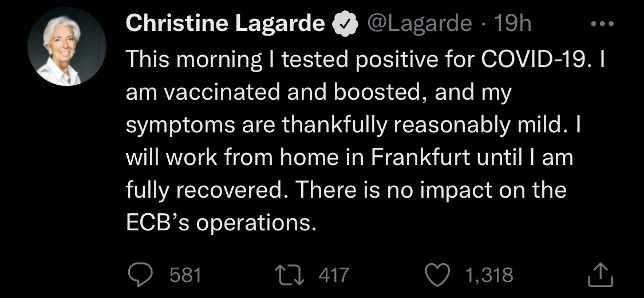Click the 417 retweets count

click(333, 275)
